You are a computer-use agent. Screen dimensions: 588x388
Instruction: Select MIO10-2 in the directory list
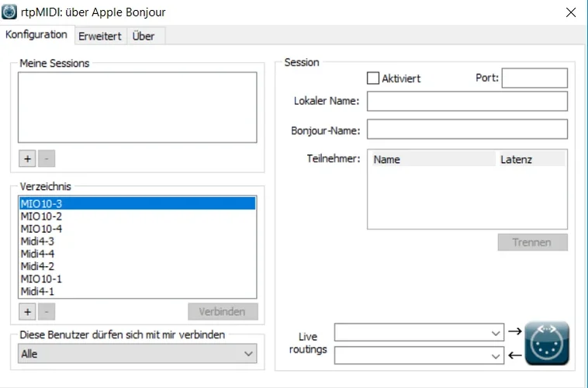pyautogui.click(x=137, y=217)
